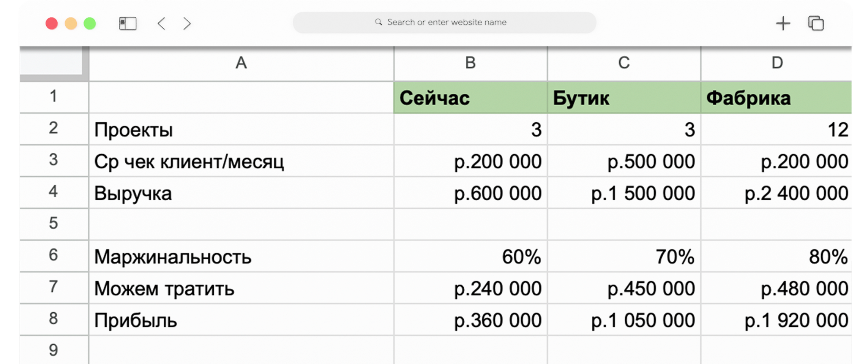868x364 pixels.
Task: Click the cell showing 80%
Action: click(x=776, y=256)
